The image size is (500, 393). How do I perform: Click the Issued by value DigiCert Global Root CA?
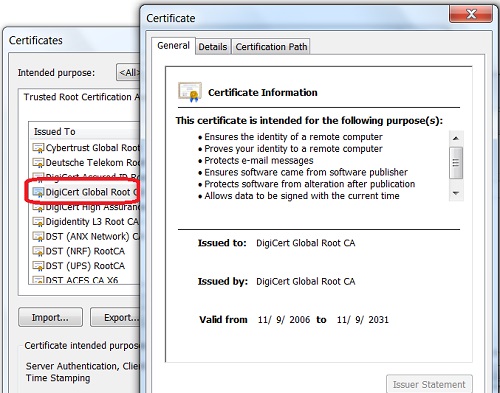click(305, 282)
